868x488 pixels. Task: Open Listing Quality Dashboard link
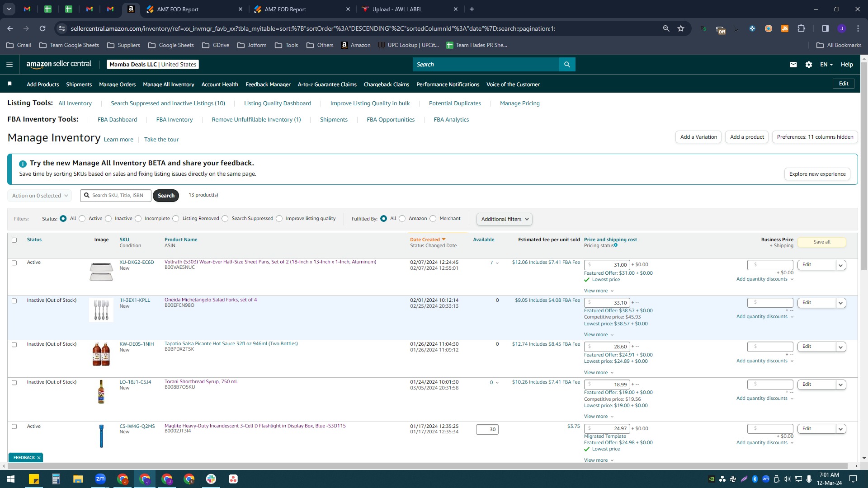[x=278, y=103]
